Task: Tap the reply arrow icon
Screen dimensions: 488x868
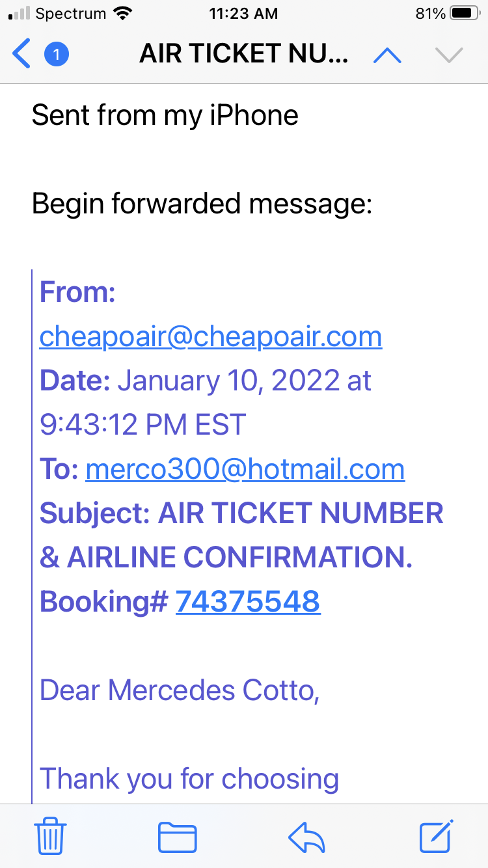Action: coord(306,836)
